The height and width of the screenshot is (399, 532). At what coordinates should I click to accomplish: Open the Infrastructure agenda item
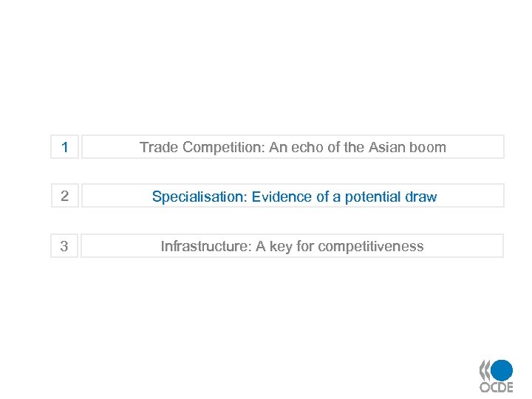tap(293, 246)
